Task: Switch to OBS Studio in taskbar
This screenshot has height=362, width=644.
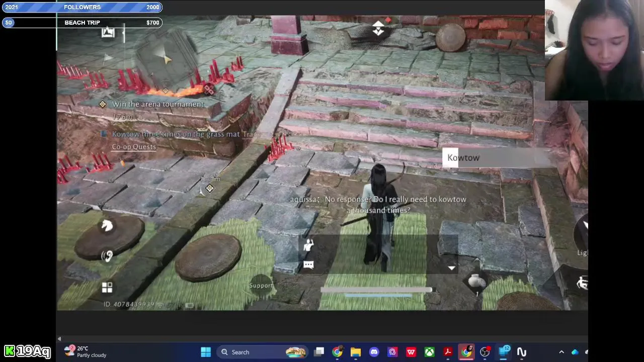Action: 485,352
